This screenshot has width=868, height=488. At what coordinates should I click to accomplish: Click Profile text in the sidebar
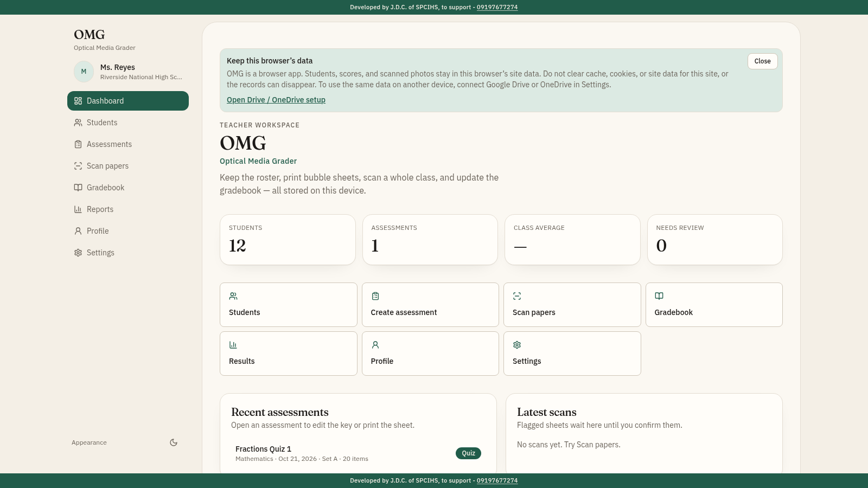coord(98,231)
